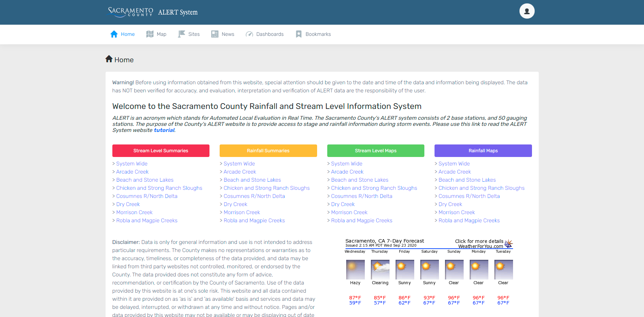
Task: Click the Sacramento County logo
Action: click(131, 12)
